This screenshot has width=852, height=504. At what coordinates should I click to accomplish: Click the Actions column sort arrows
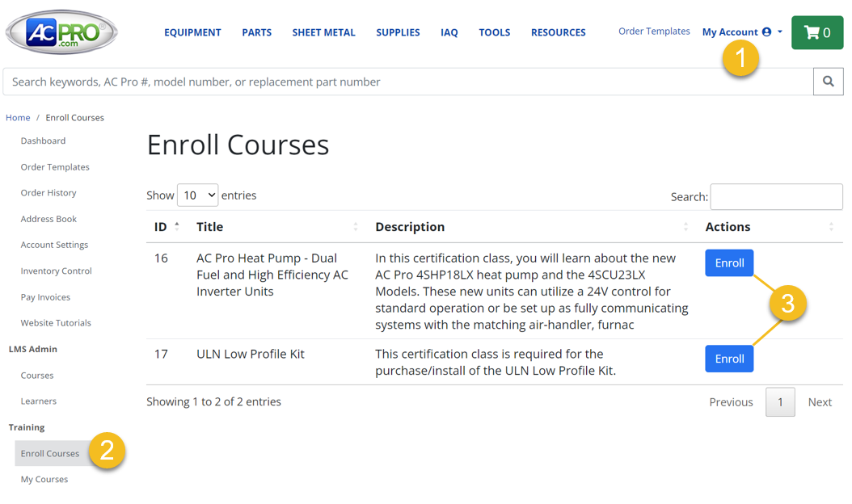[831, 227]
